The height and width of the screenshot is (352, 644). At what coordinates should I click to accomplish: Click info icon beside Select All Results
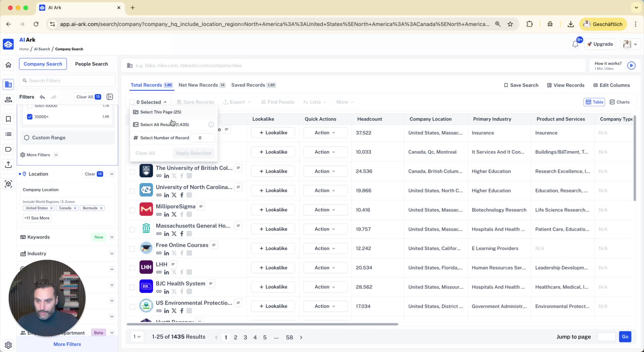(211, 125)
